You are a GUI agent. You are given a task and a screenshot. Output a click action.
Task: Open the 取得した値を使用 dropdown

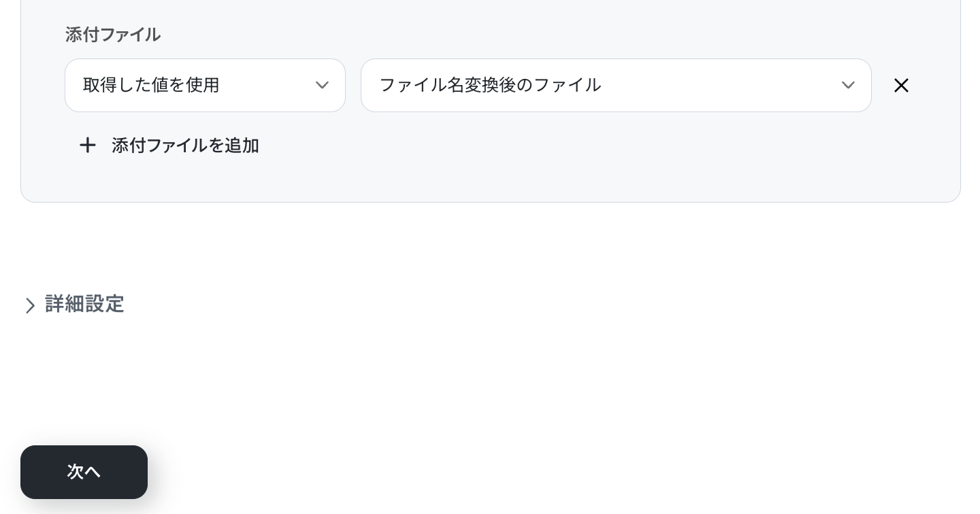point(205,86)
